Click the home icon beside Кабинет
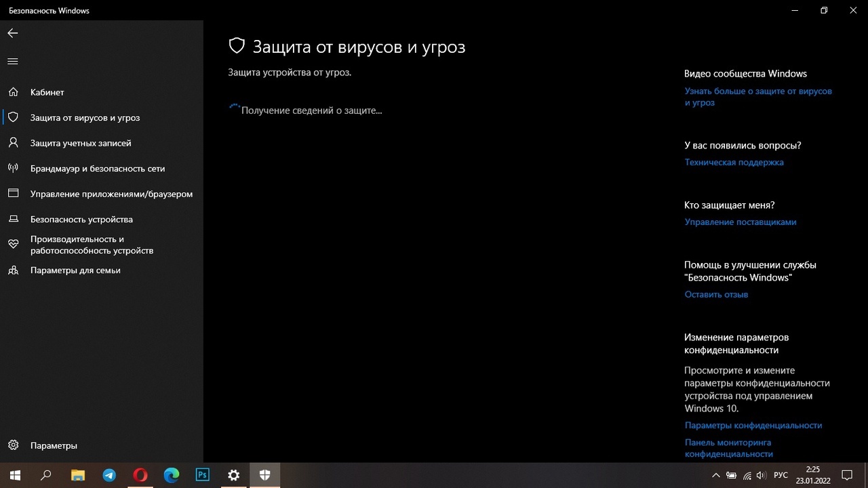 click(13, 92)
